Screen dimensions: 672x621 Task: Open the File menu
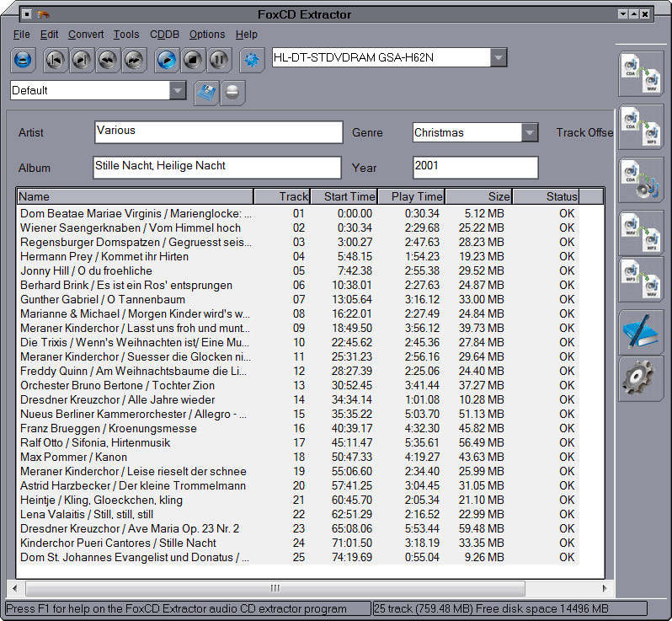(x=21, y=35)
